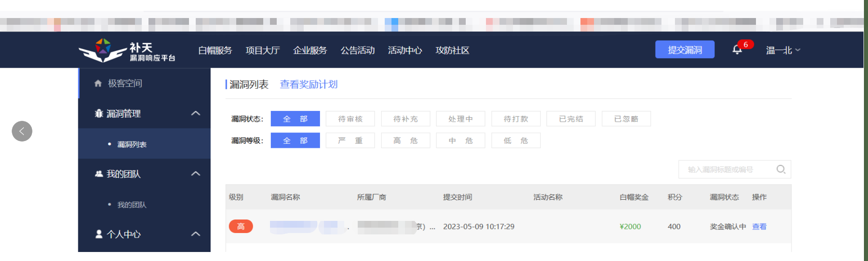Open the 白帽服务 menu
868x261 pixels.
point(215,50)
